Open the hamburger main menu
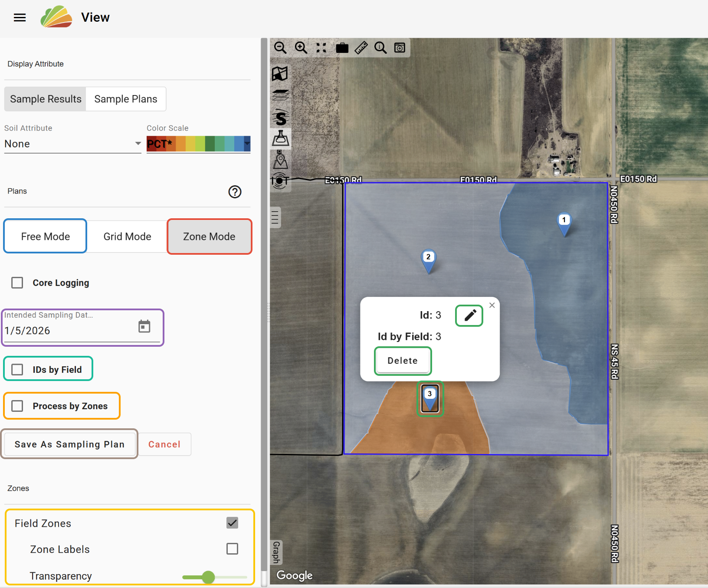The image size is (708, 588). (20, 18)
